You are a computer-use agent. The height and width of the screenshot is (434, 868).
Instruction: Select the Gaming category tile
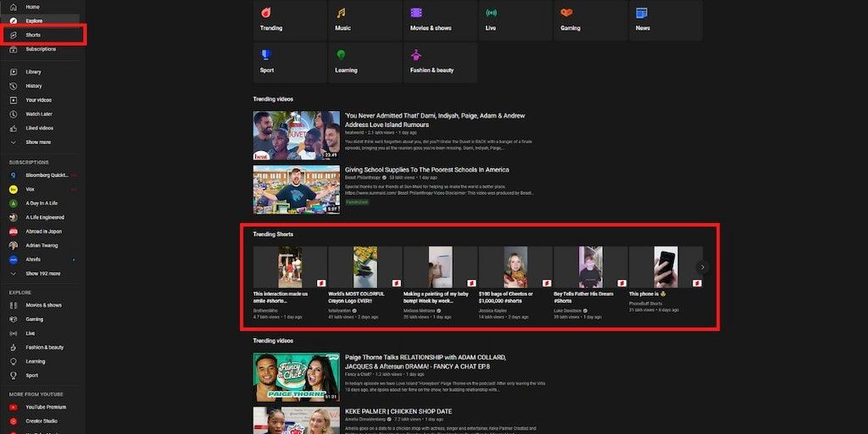pos(591,20)
